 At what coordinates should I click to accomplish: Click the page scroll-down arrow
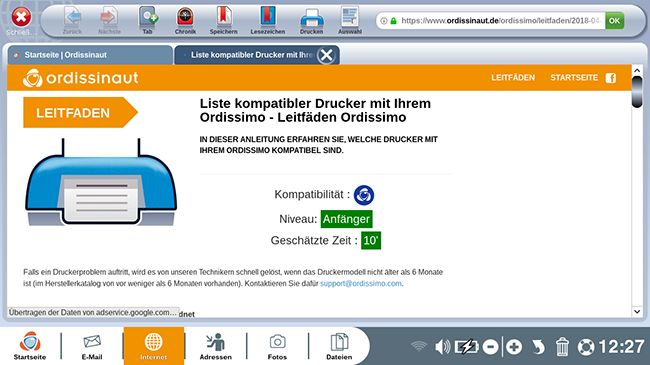(637, 311)
